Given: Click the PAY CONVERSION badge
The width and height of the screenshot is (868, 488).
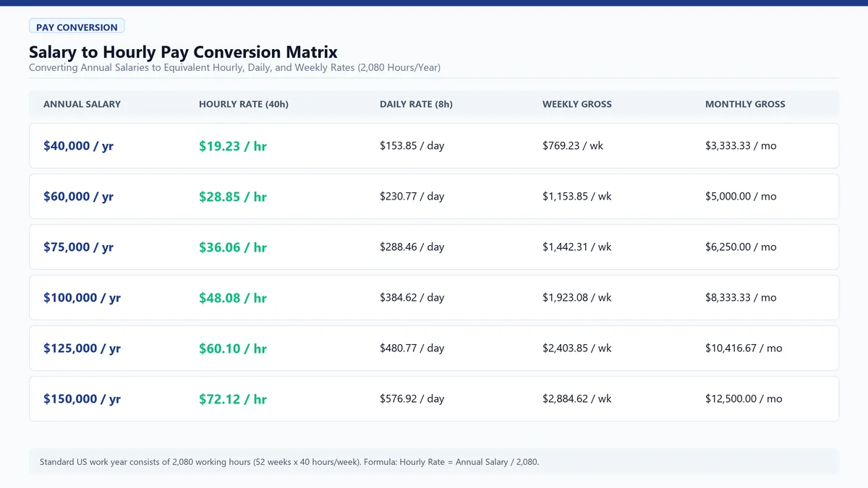Looking at the screenshot, I should tap(77, 27).
